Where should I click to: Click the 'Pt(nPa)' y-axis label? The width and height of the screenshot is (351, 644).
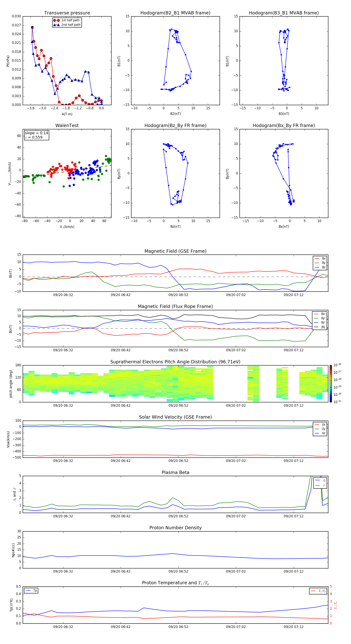pos(8,61)
